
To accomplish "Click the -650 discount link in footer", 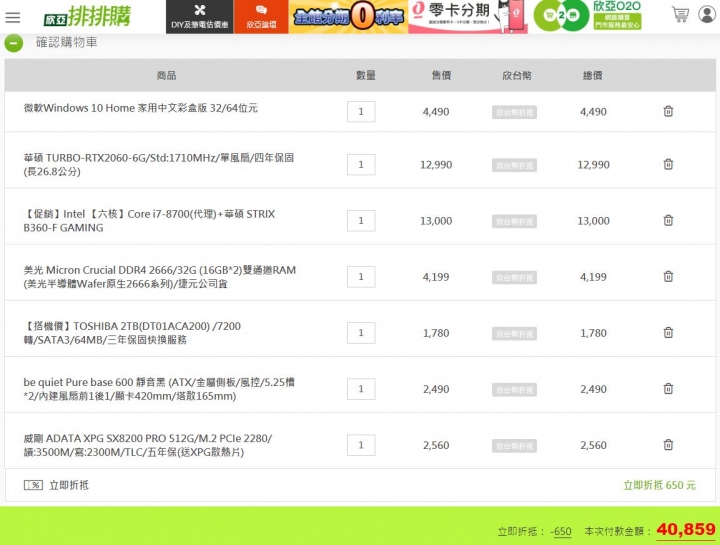I will tap(562, 532).
